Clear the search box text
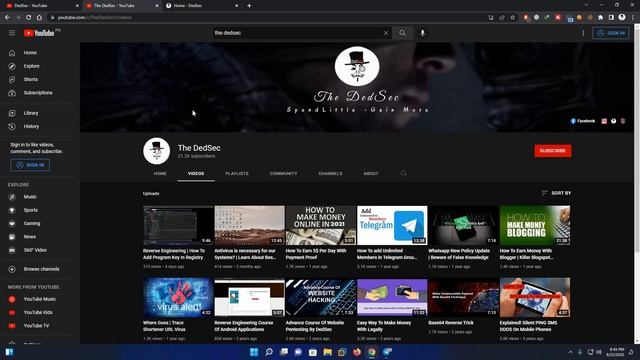Image resolution: width=640 pixels, height=360 pixels. tap(386, 33)
